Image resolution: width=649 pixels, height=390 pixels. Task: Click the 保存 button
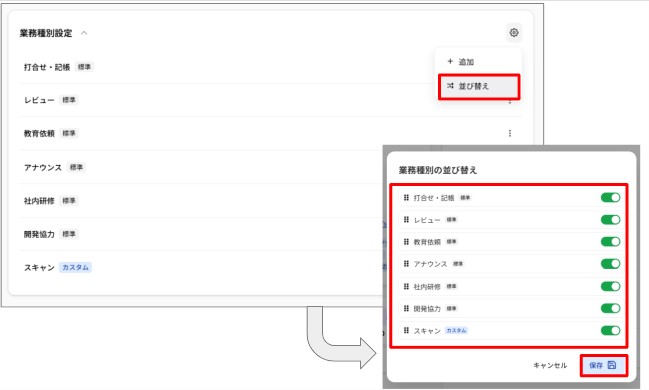(603, 365)
